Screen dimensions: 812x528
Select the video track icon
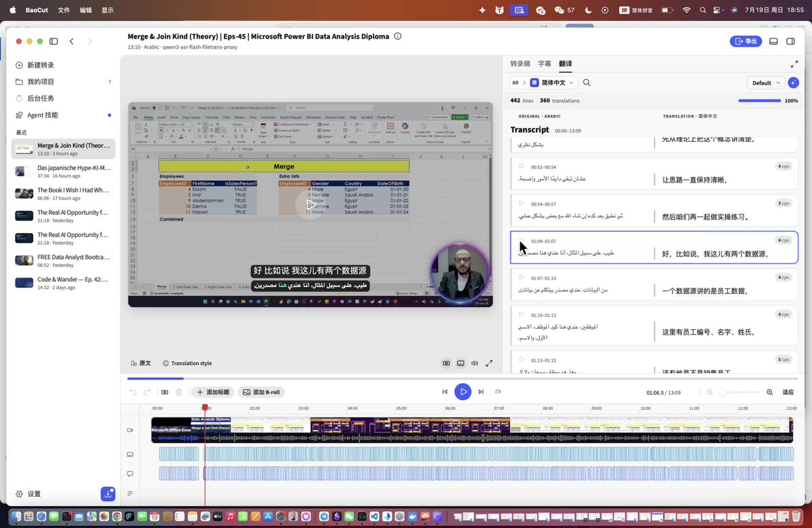pyautogui.click(x=130, y=430)
